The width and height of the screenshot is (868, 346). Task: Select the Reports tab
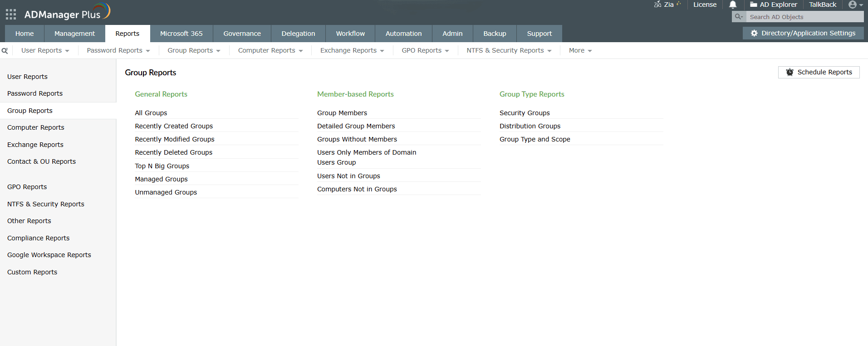click(x=128, y=34)
